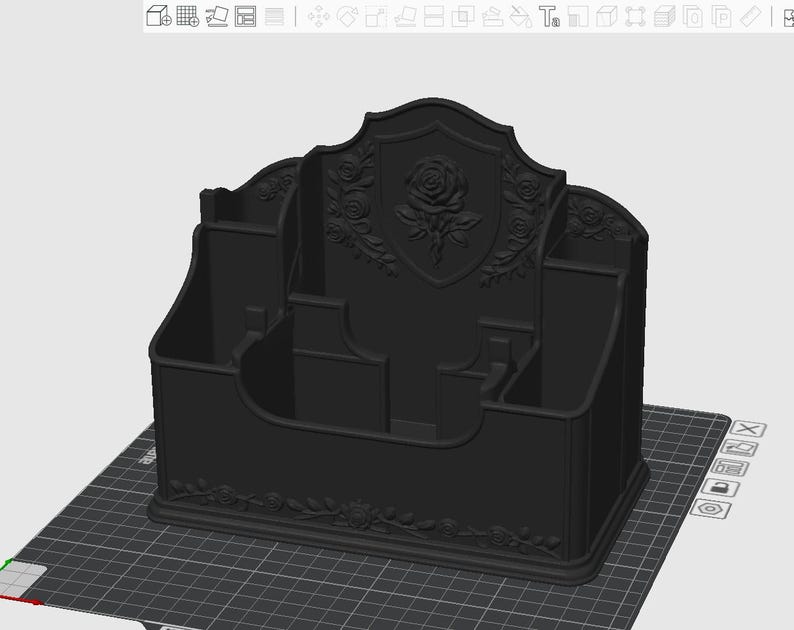Image resolution: width=794 pixels, height=630 pixels.
Task: Activate the Lay on face tool
Action: (405, 17)
